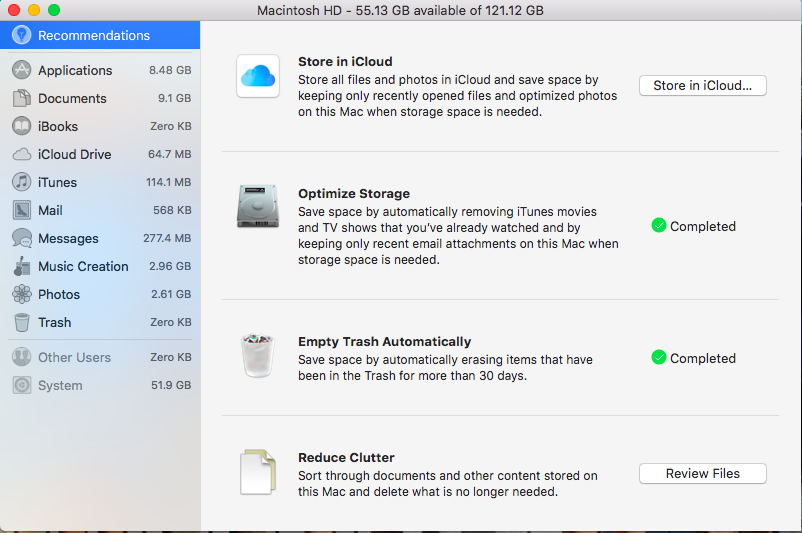Image resolution: width=802 pixels, height=533 pixels.
Task: Click the Empty Trash Automatically heading
Action: pyautogui.click(x=385, y=342)
